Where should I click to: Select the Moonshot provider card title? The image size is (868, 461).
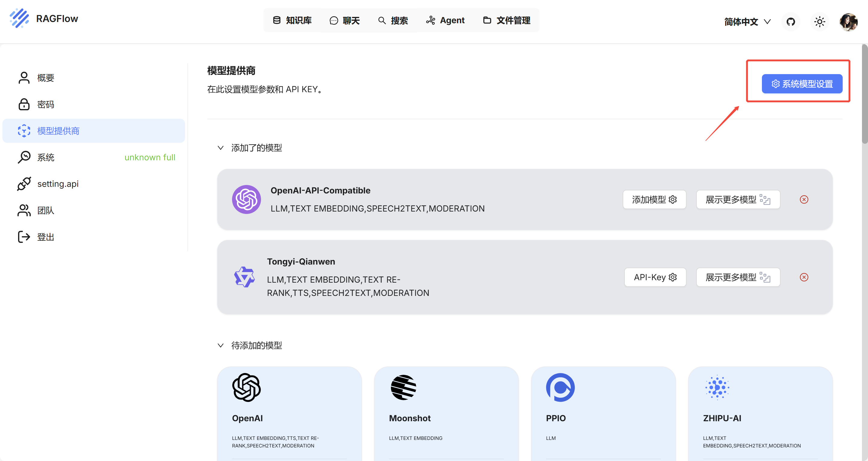(410, 418)
